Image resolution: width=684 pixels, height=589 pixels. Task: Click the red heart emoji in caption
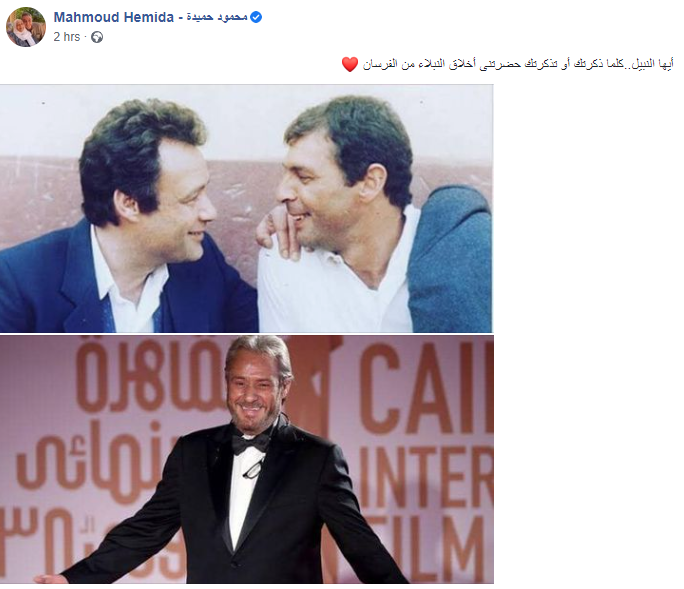pos(349,65)
